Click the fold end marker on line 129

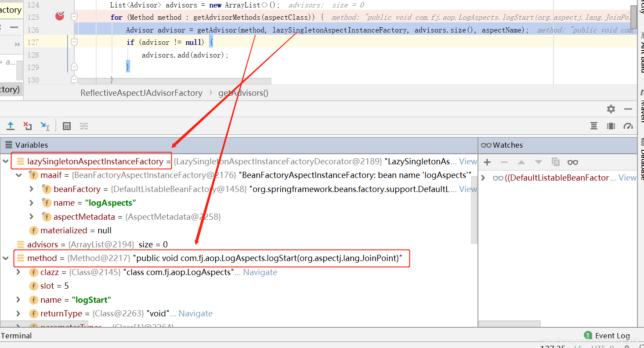[74, 67]
